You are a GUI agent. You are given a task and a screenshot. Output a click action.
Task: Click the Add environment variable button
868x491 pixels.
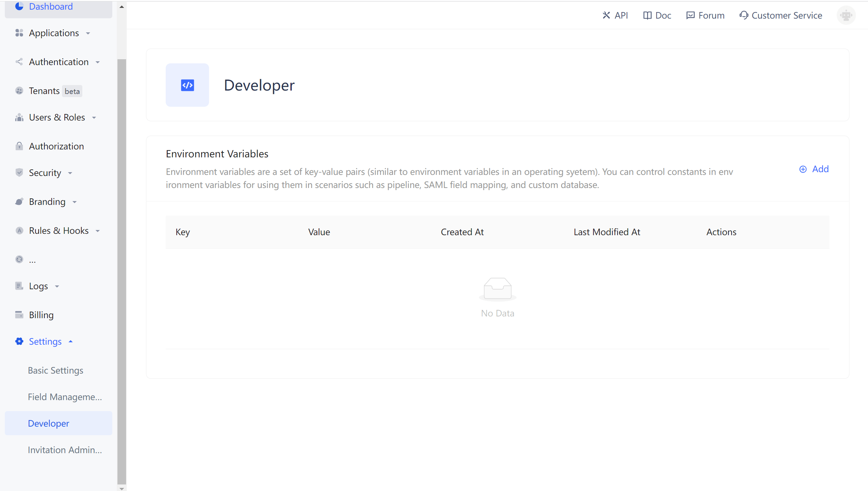[814, 169]
